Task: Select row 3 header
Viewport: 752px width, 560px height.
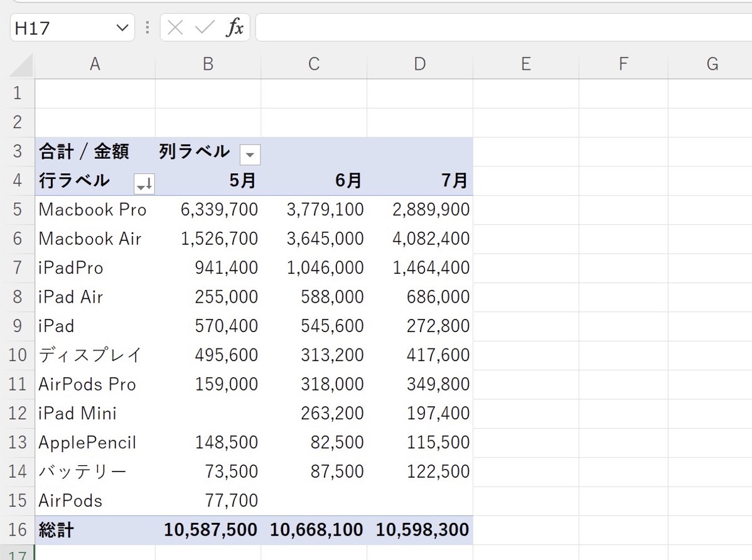Action: click(18, 152)
